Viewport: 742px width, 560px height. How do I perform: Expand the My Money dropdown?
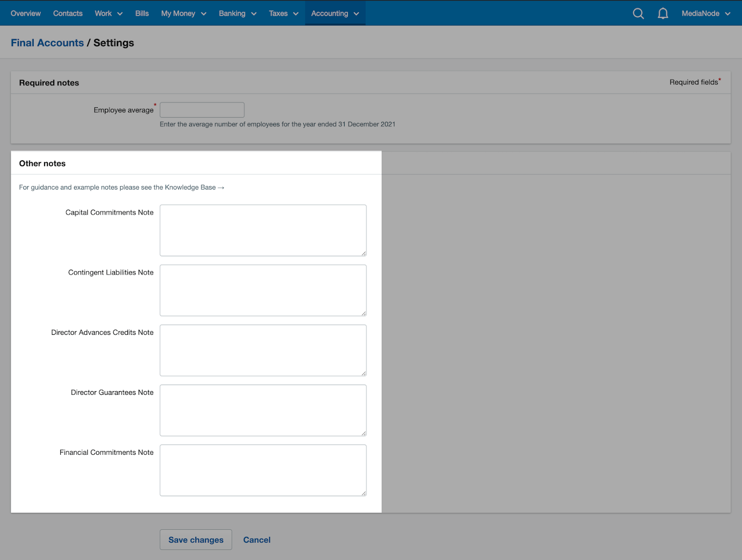tap(183, 13)
